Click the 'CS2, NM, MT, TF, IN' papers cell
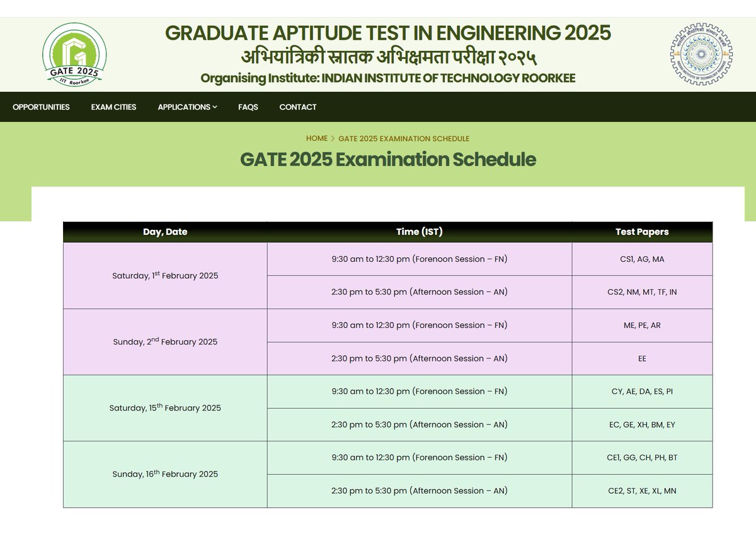The image size is (756, 534). (642, 292)
